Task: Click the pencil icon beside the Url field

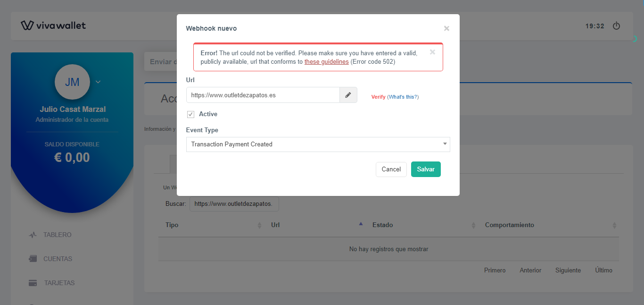Action: coord(348,95)
